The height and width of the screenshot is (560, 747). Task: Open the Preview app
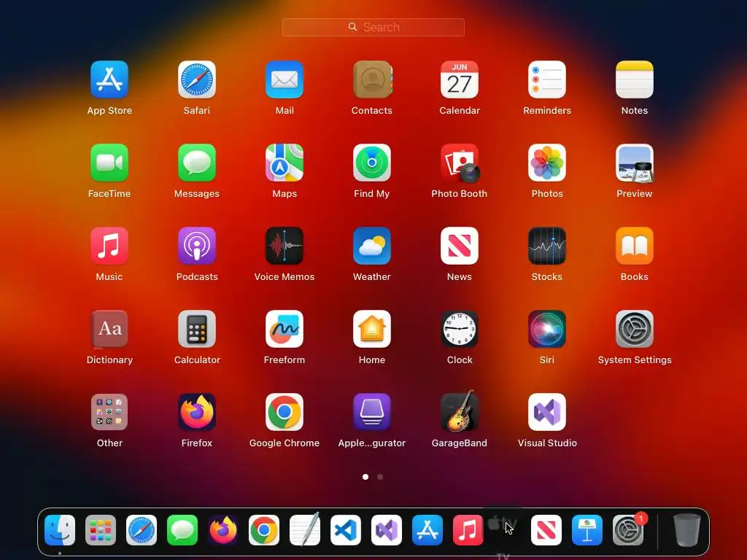pos(635,163)
